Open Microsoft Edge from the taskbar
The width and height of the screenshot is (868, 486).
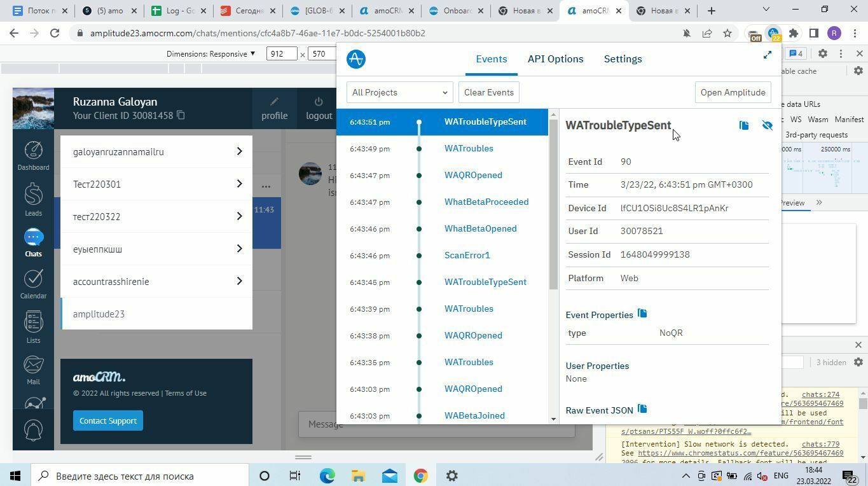[327, 476]
